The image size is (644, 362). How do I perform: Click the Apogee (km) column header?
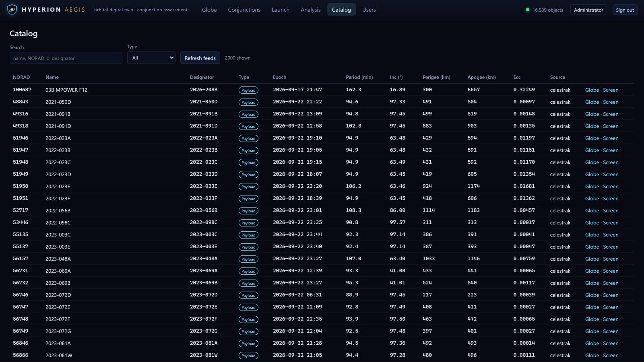coord(481,77)
